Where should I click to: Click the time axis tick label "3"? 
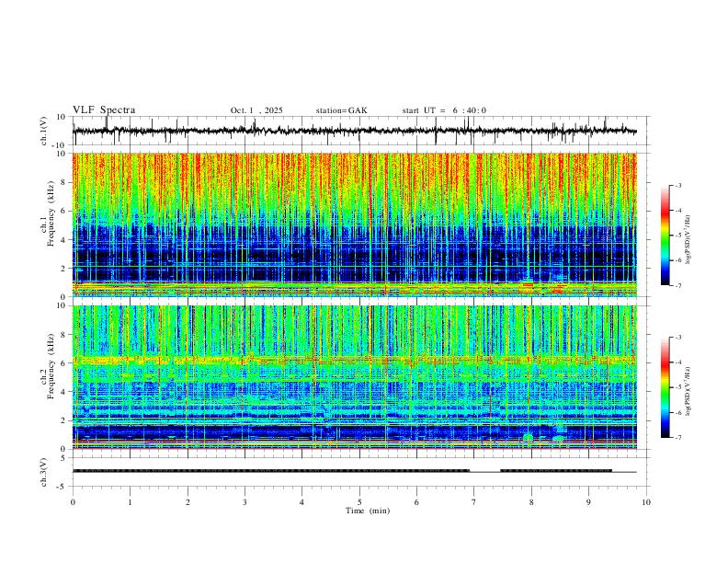(245, 502)
